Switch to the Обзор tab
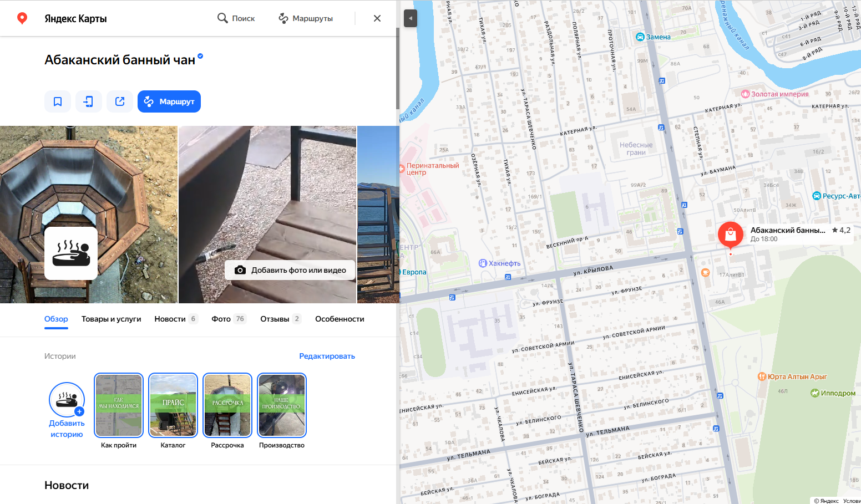861x504 pixels. click(x=56, y=319)
